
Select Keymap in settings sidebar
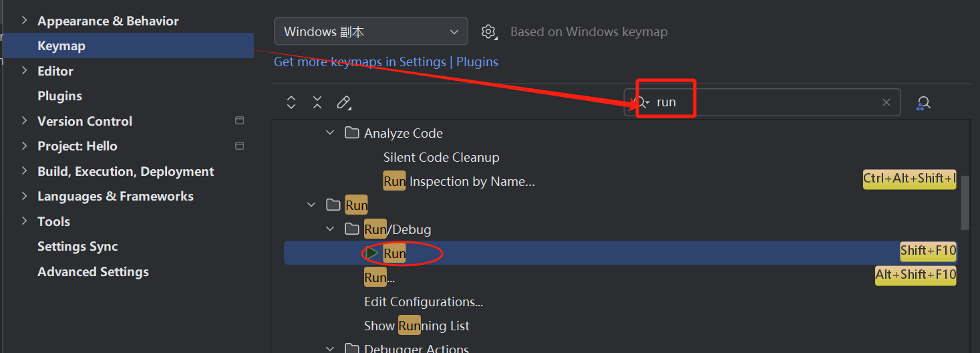point(128,45)
